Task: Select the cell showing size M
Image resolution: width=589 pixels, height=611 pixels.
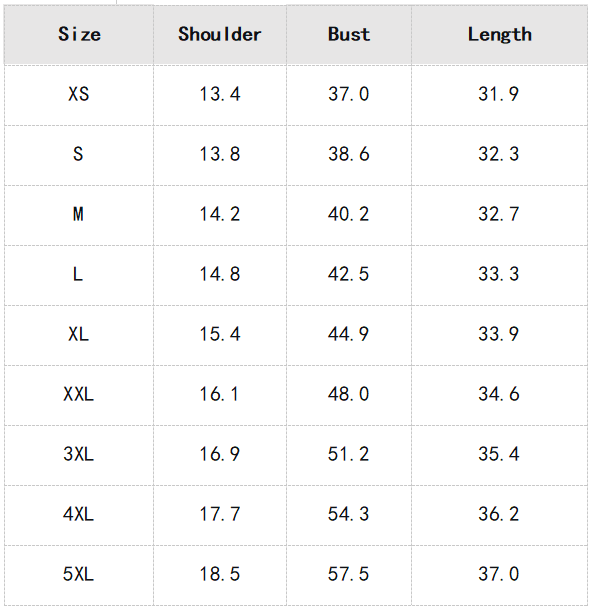Action: click(x=79, y=215)
